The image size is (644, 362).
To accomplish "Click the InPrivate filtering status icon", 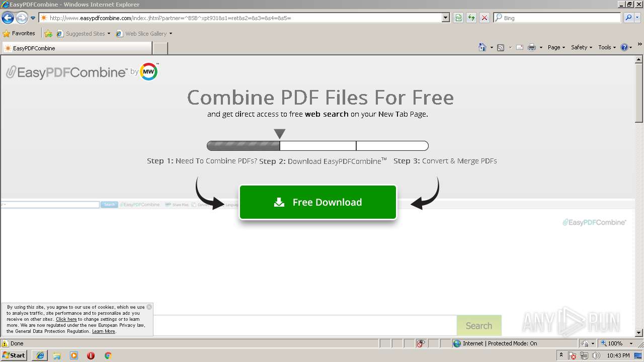I will point(421,343).
